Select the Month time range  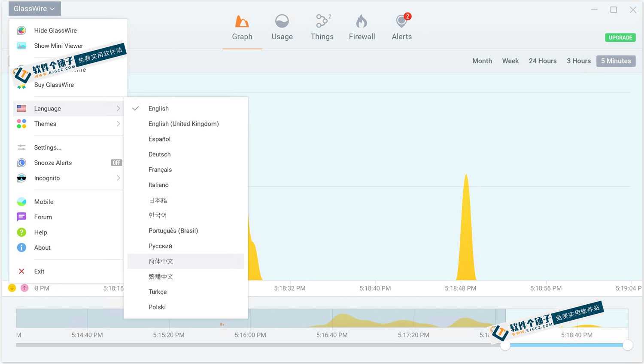482,61
